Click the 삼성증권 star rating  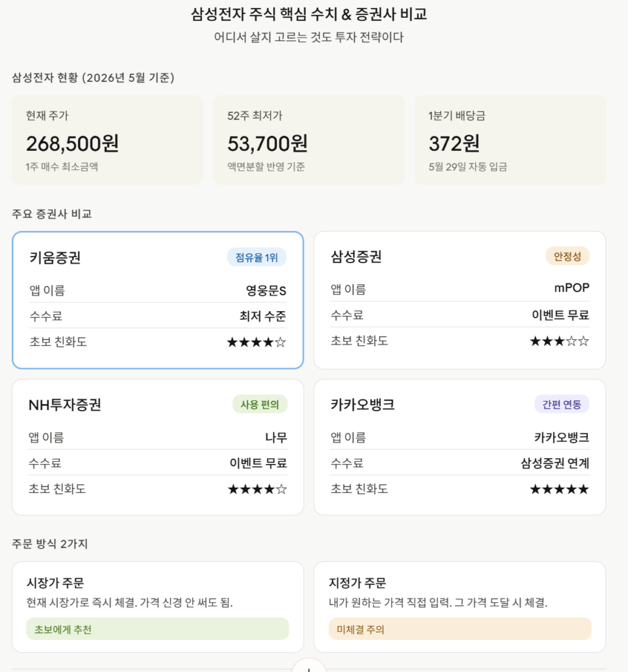(559, 341)
